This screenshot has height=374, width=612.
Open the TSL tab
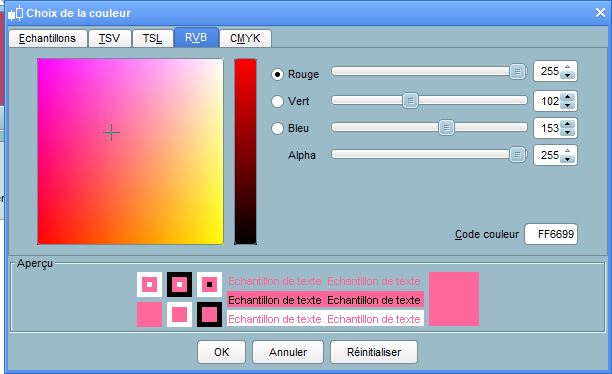(152, 38)
